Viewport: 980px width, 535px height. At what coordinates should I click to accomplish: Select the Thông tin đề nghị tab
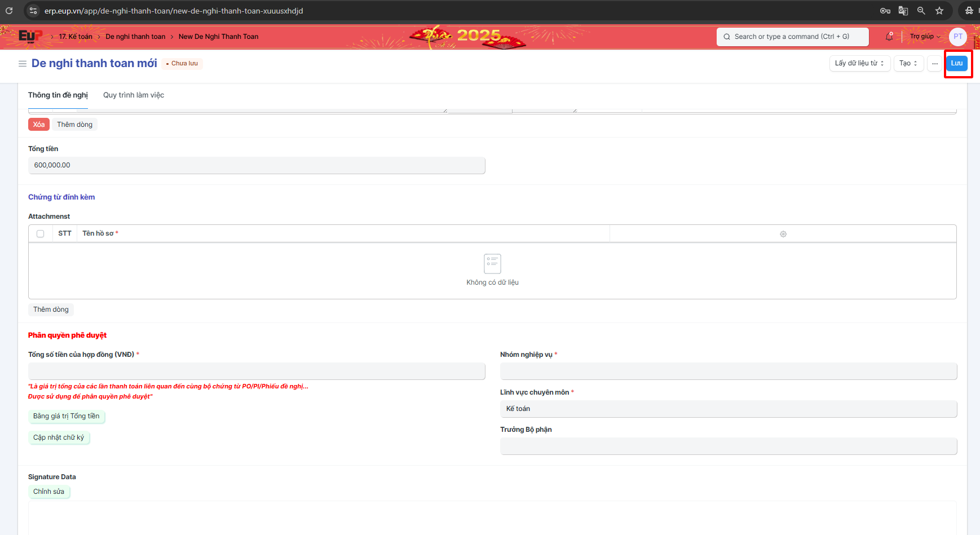(58, 95)
